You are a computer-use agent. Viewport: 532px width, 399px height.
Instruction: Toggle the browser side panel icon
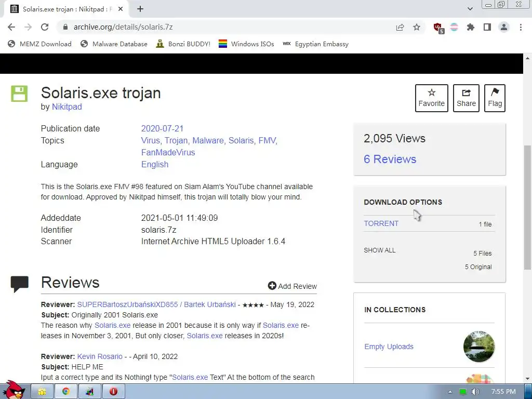pos(487,27)
